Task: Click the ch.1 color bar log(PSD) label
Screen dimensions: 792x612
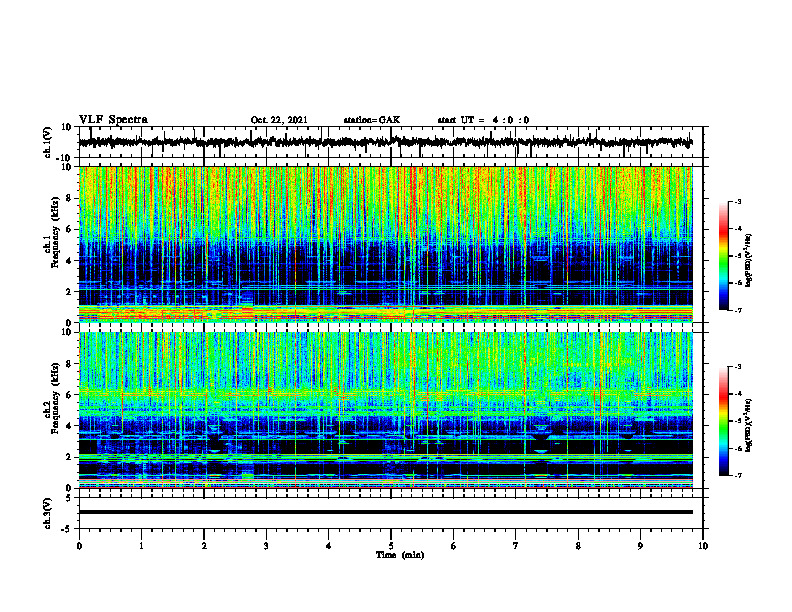Action: 749,261
